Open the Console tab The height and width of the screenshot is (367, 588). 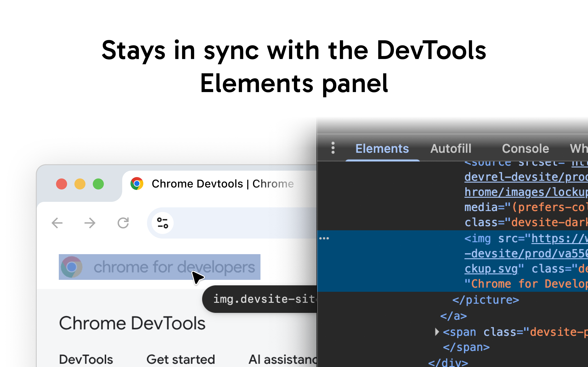click(525, 148)
